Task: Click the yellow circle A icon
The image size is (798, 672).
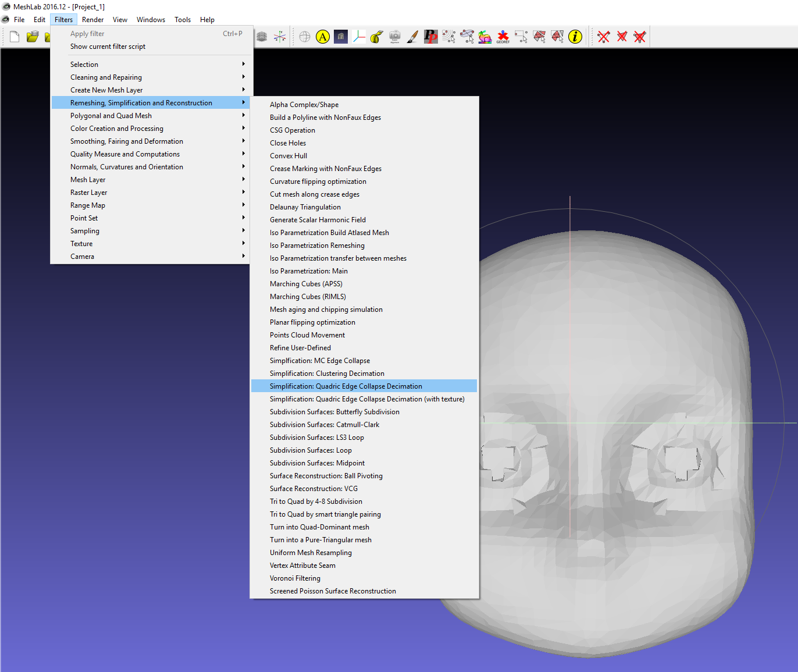Action: click(323, 37)
